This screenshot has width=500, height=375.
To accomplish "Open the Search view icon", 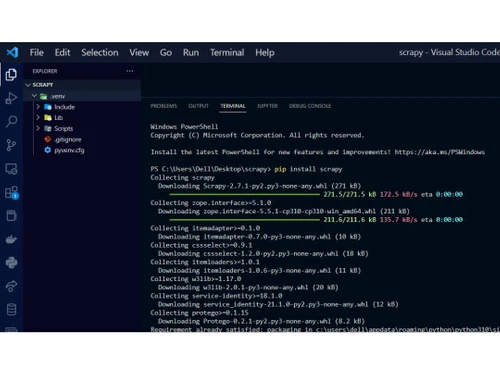I will (11, 121).
